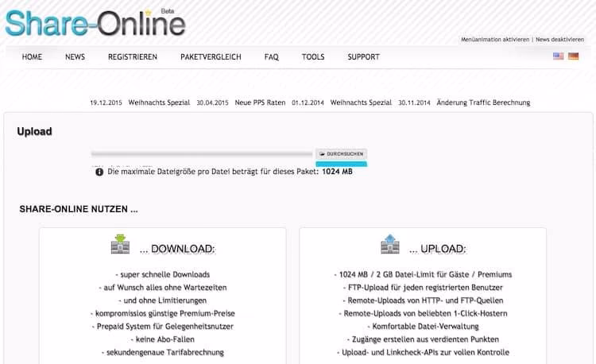Image resolution: width=596 pixels, height=364 pixels.
Task: Switch language with the German flag icon
Action: [x=573, y=56]
